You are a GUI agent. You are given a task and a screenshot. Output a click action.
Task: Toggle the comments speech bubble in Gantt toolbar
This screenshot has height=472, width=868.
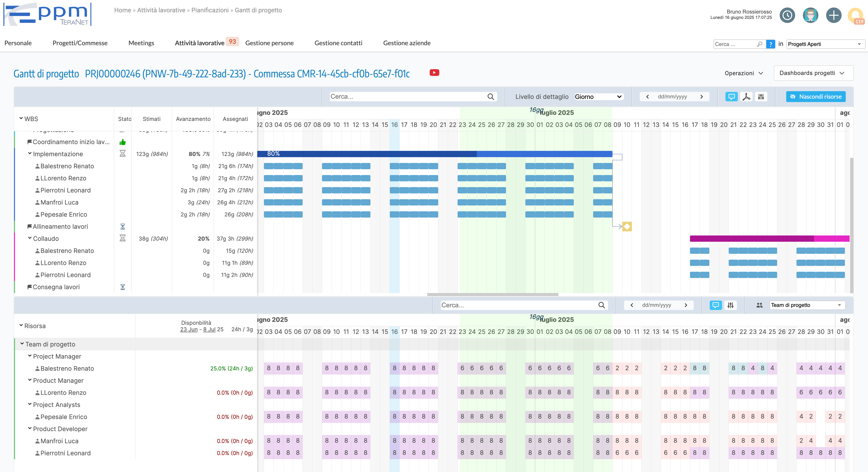[x=732, y=97]
